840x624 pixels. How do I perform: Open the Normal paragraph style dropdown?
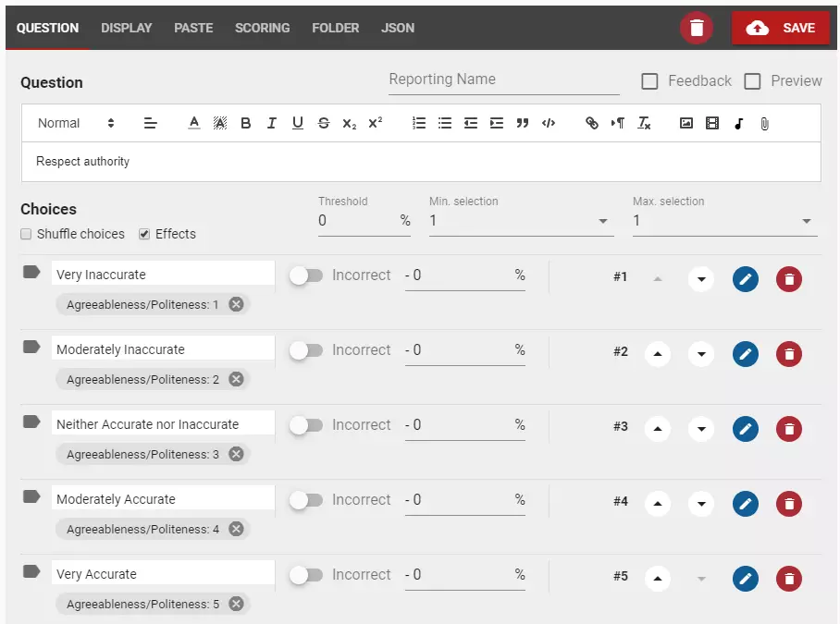point(76,123)
